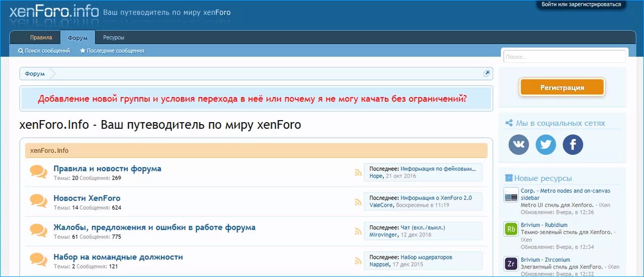Click Войти или зарегистрироваться login link
Screen dimensions: 644x277
(581, 5)
